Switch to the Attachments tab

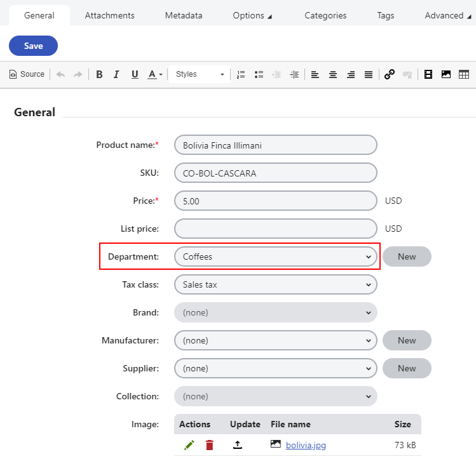(x=109, y=15)
